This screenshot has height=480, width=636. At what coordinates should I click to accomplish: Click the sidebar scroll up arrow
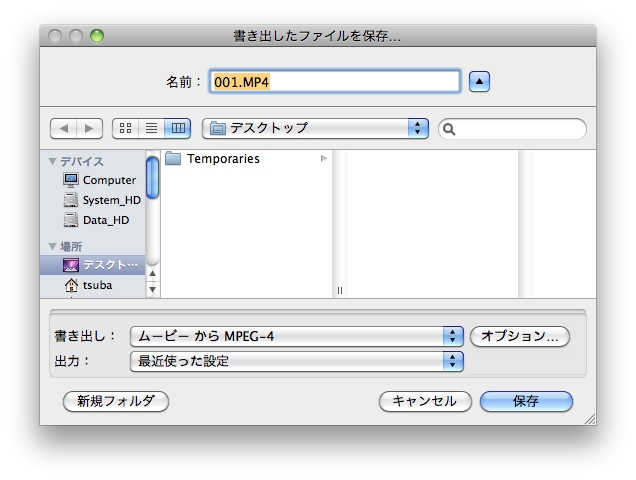[x=153, y=273]
